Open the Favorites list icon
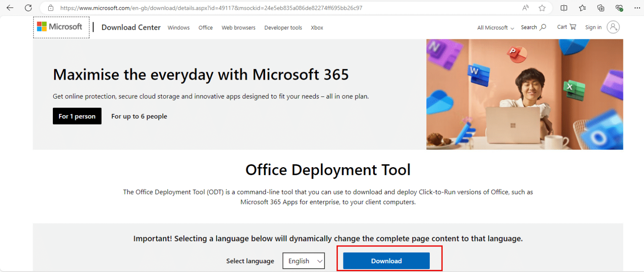Image resolution: width=644 pixels, height=272 pixels. pyautogui.click(x=582, y=8)
